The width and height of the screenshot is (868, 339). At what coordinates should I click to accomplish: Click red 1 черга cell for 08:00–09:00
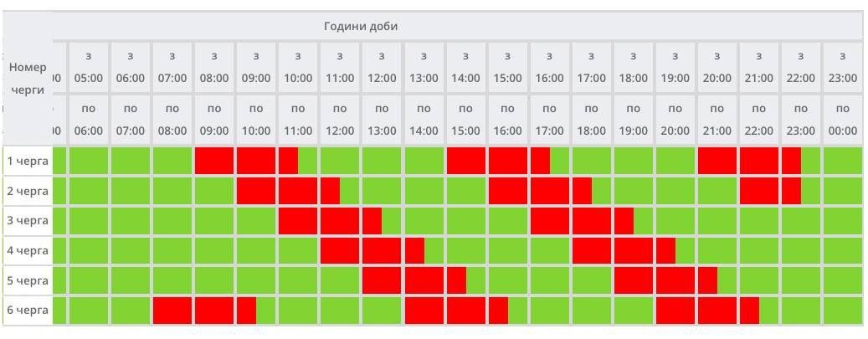coord(214,161)
